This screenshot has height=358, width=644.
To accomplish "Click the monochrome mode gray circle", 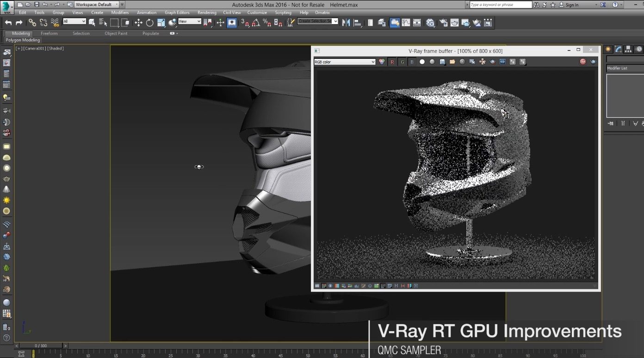I will tap(432, 62).
